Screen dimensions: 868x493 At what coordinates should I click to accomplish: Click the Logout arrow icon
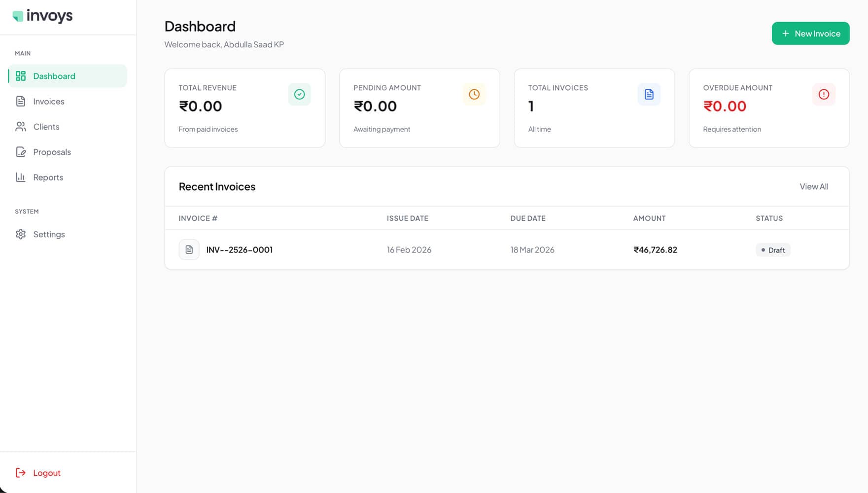[x=21, y=473]
